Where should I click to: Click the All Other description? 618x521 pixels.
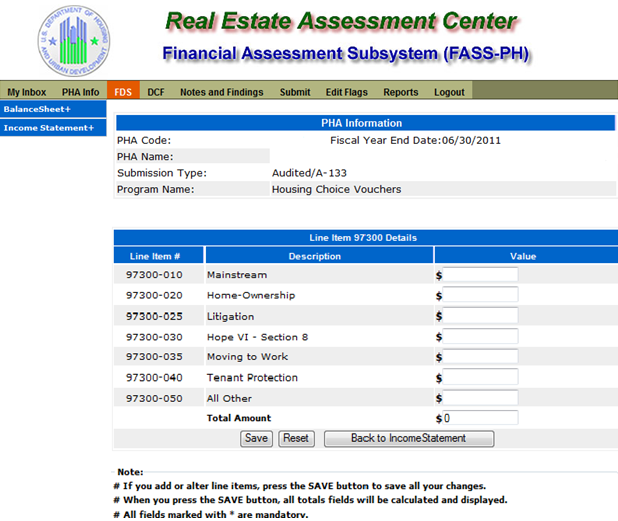point(229,398)
